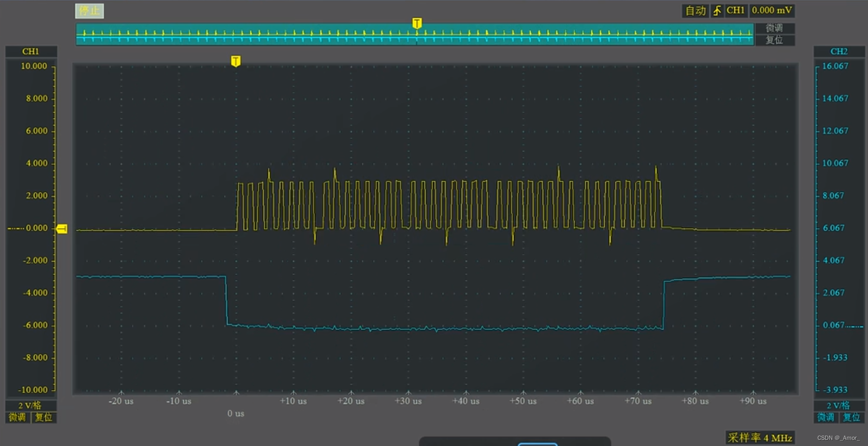Open CH2 2 V/格 scale setting
Viewport: 868px width, 446px height.
(838, 406)
